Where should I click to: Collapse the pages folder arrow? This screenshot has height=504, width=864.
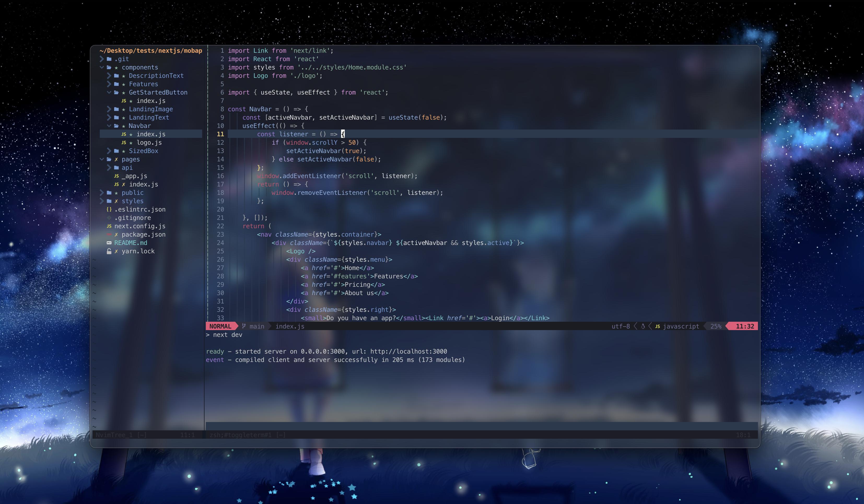click(x=102, y=159)
